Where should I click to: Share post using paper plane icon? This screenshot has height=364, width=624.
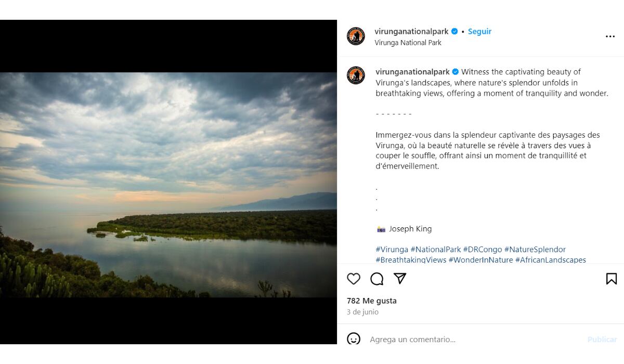point(400,279)
